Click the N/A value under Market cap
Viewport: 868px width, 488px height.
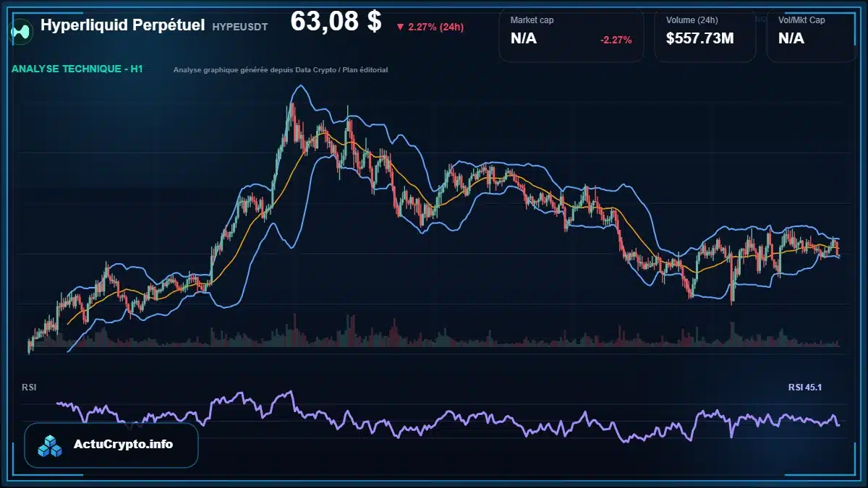point(524,38)
